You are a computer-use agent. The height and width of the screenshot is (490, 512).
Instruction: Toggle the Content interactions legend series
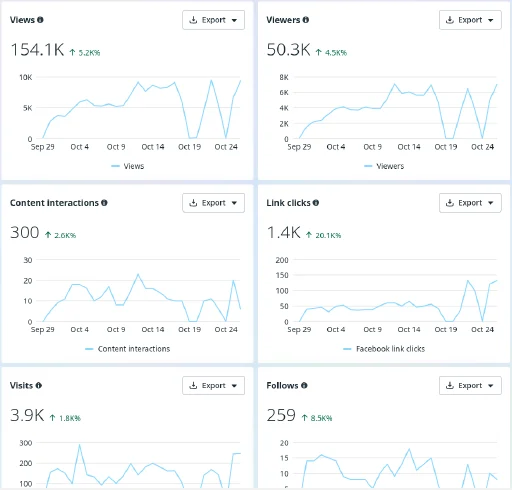pyautogui.click(x=128, y=349)
